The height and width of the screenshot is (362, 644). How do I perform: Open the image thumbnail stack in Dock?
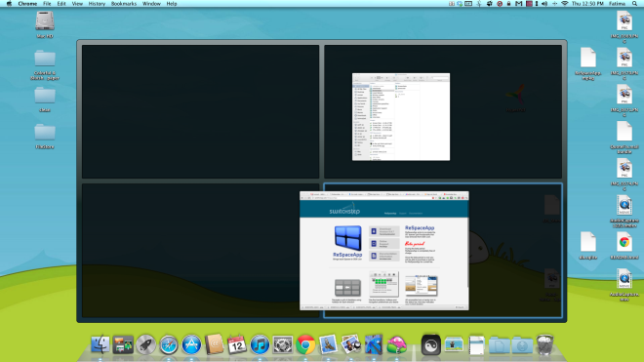454,344
